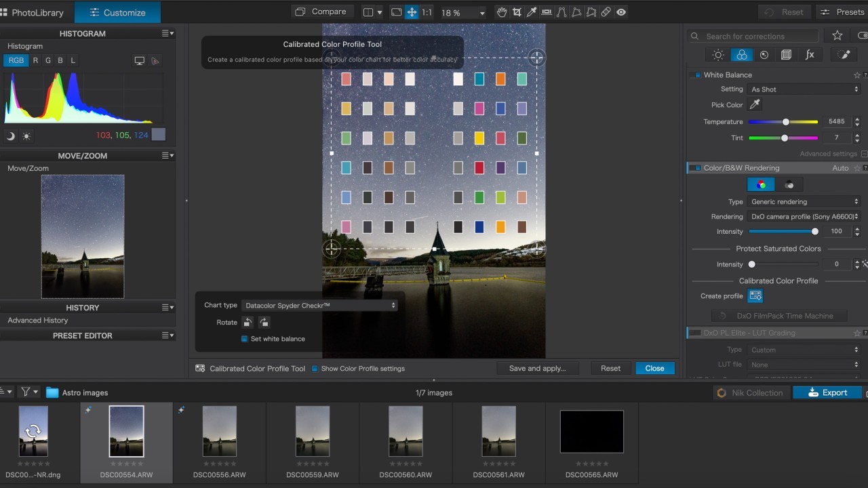This screenshot has width=868, height=488.
Task: Select the horizon leveling tool
Action: [547, 12]
